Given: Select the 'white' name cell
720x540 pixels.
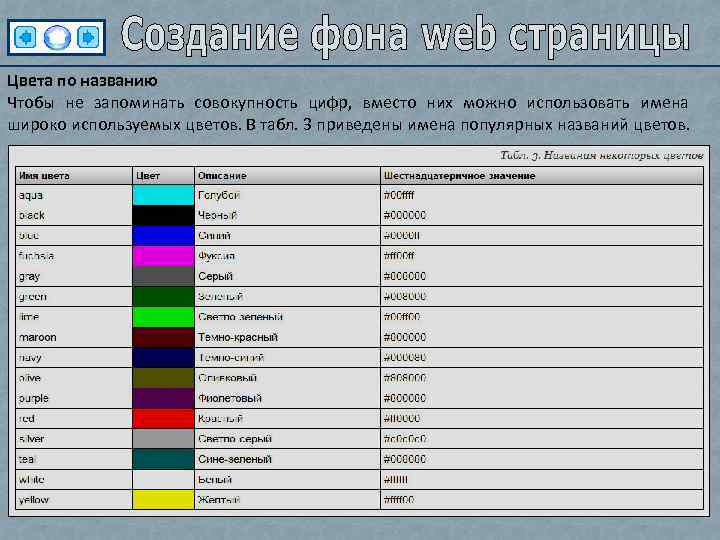Looking at the screenshot, I should pyautogui.click(x=74, y=479).
